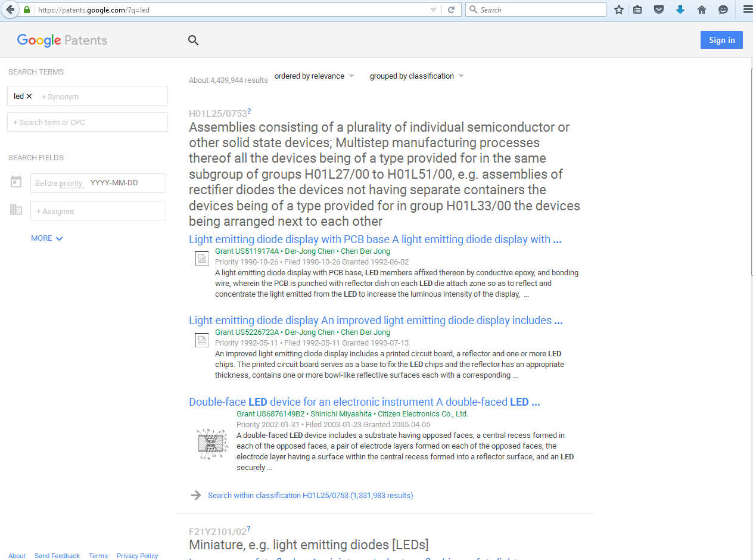Screen dimensions: 753x560
Task: Click the help question mark next to H01L25/0753
Action: pyautogui.click(x=249, y=111)
